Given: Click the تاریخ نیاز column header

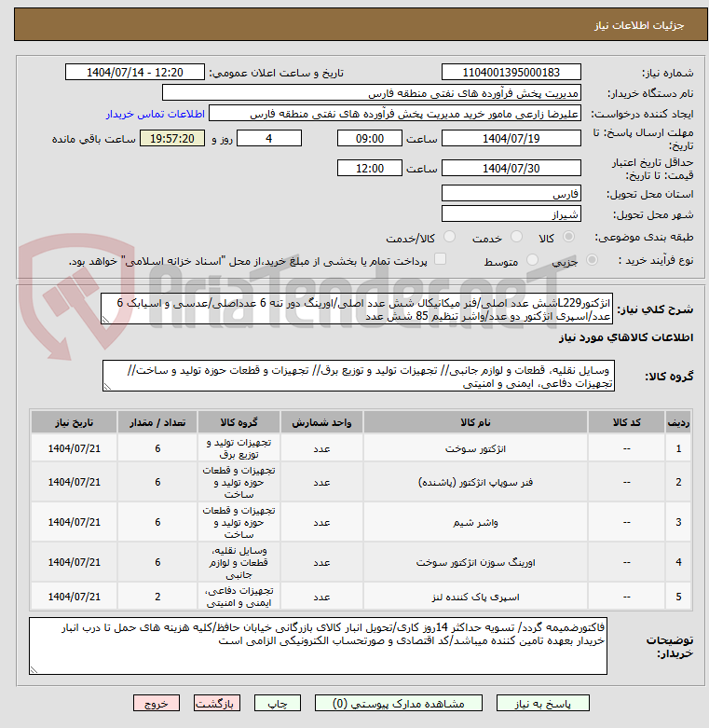Looking at the screenshot, I should [x=75, y=422].
